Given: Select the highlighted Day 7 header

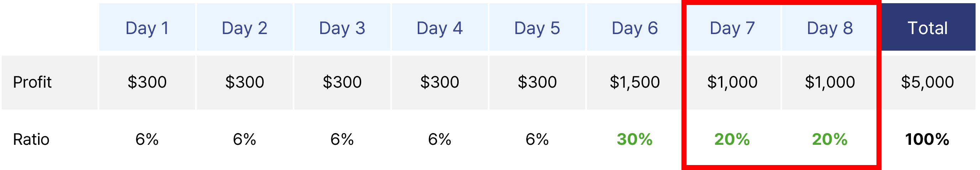Looking at the screenshot, I should click(732, 27).
